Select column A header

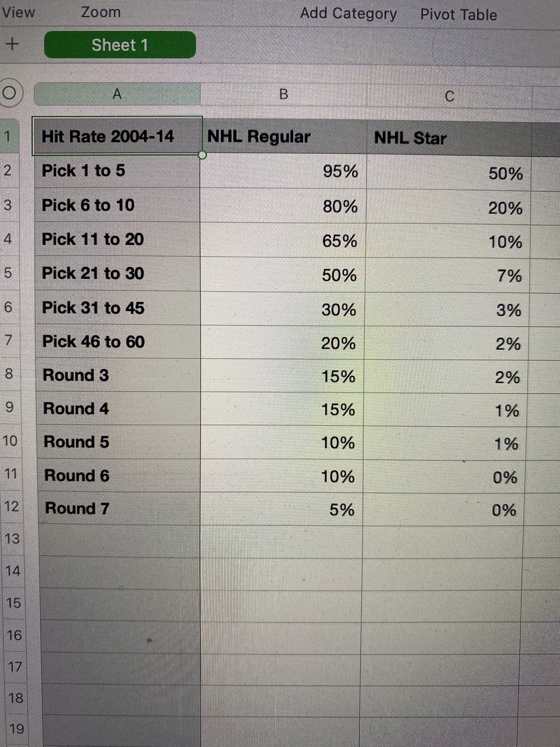pyautogui.click(x=117, y=94)
